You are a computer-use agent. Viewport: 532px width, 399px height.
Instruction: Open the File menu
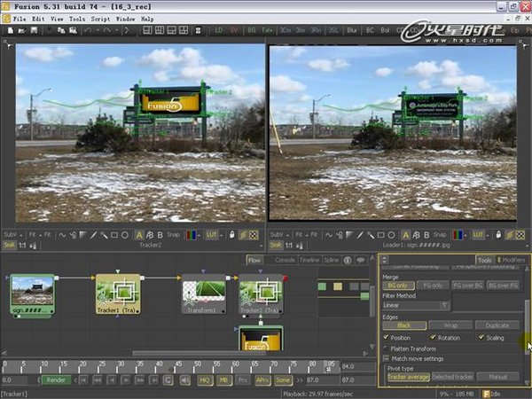point(19,19)
